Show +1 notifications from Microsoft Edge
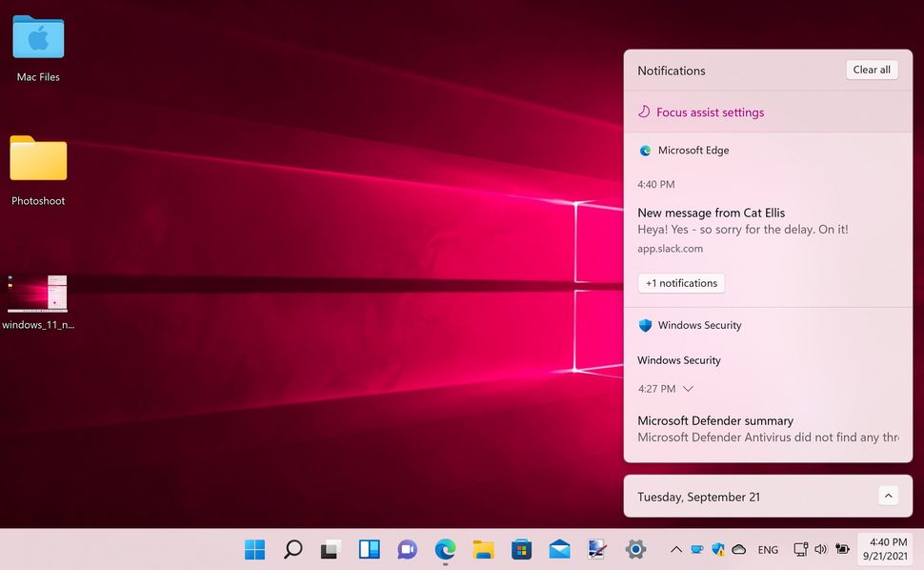This screenshot has width=924, height=570. [680, 282]
